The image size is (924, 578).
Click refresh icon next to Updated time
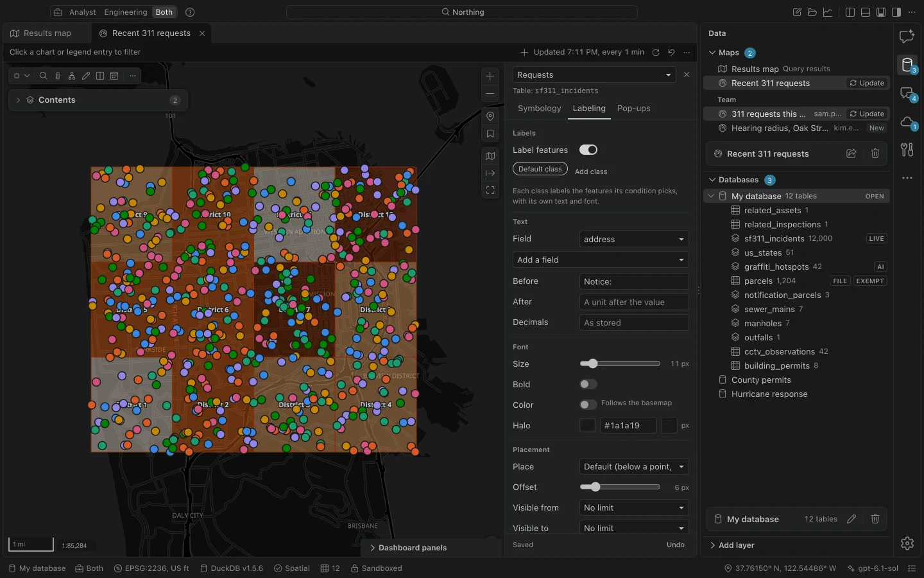[x=656, y=53]
